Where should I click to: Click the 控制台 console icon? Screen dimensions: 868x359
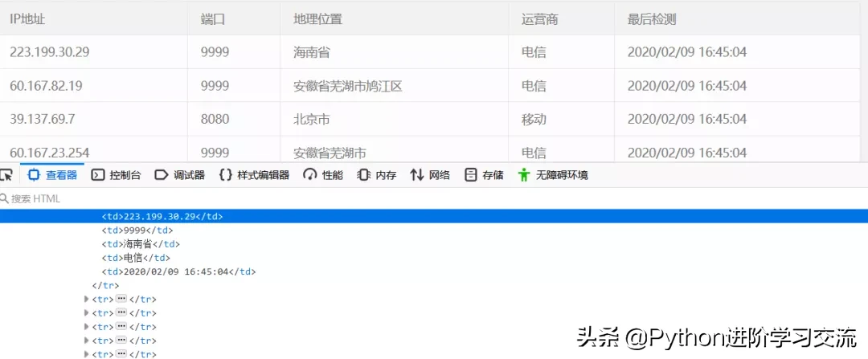98,174
